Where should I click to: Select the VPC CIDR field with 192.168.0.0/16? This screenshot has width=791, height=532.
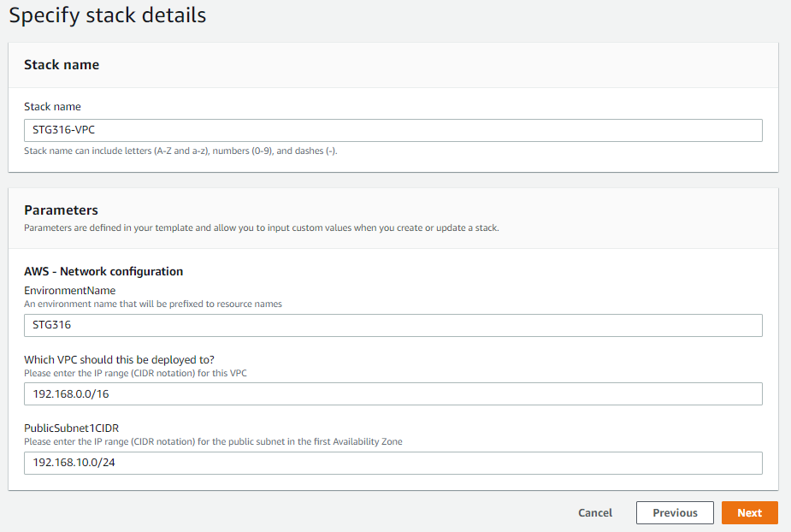393,393
